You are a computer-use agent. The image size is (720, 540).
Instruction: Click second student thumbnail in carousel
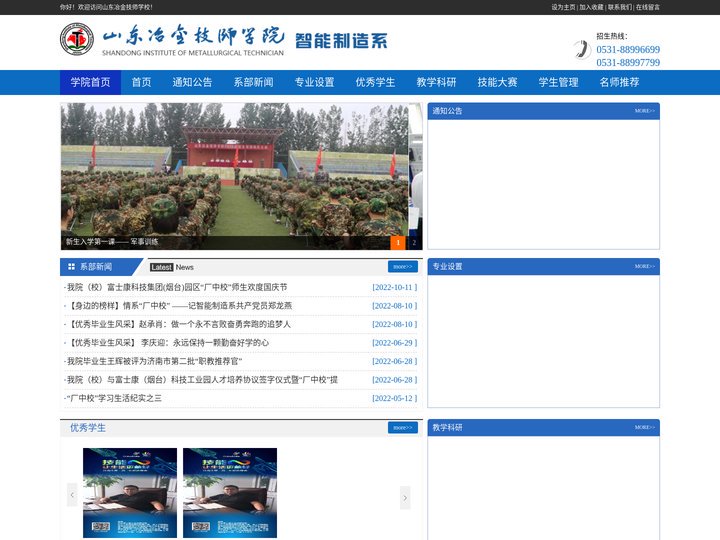click(230, 493)
